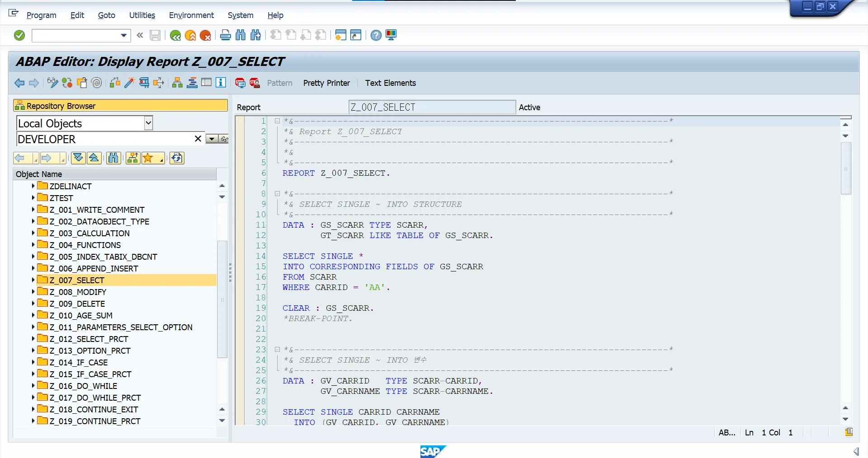Click the red Cancel icon in toolbar
Viewport: 868px width, 458px height.
[x=205, y=35]
